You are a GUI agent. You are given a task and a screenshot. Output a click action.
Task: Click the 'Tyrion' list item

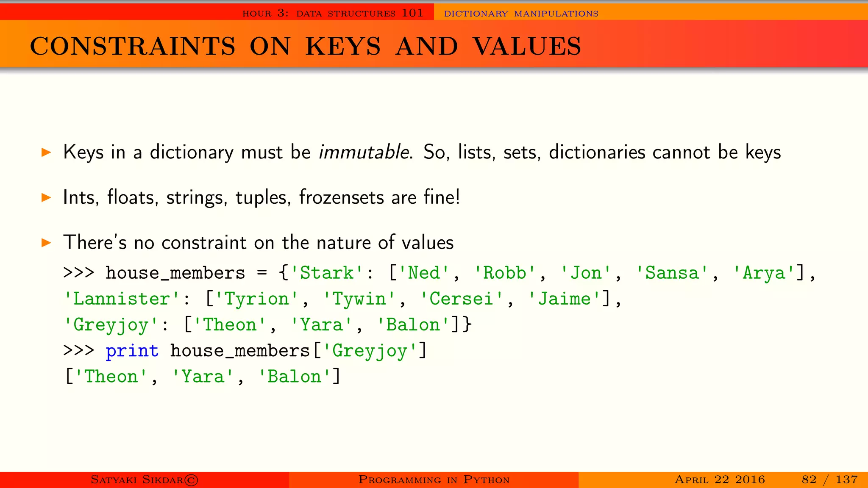[256, 299]
